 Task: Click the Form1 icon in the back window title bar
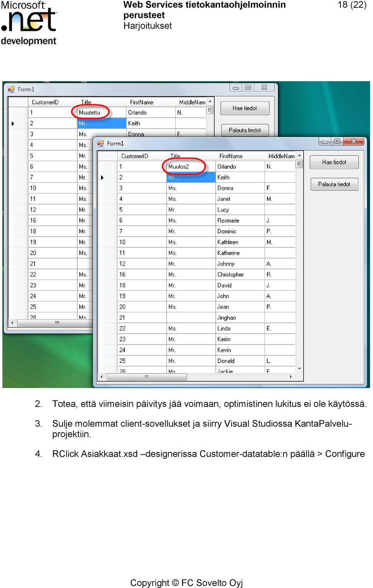[x=11, y=89]
